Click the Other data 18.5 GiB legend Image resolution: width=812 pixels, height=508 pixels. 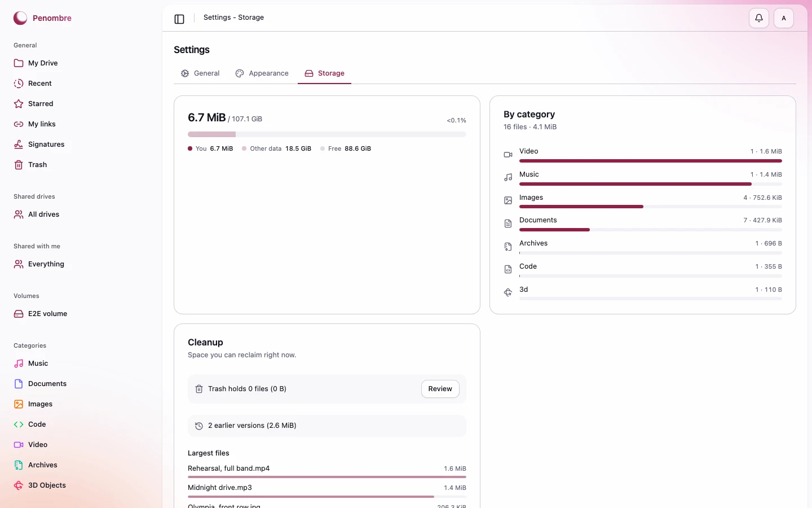coord(276,148)
